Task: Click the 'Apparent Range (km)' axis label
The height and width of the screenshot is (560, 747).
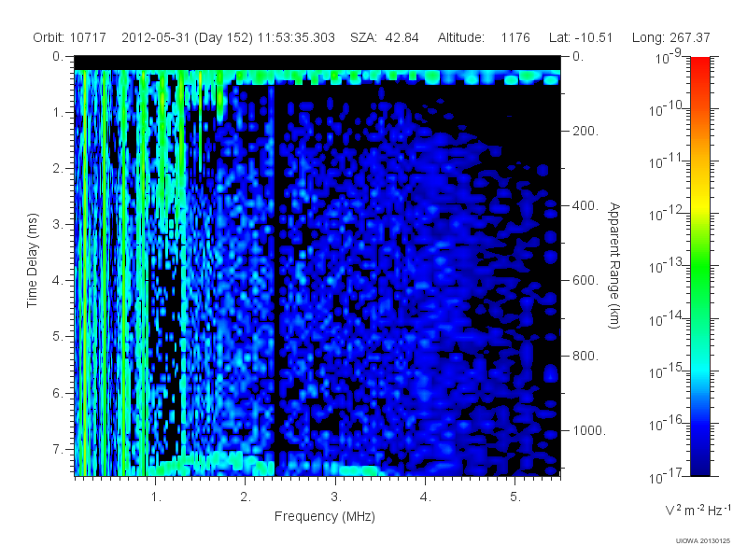Action: (x=614, y=265)
